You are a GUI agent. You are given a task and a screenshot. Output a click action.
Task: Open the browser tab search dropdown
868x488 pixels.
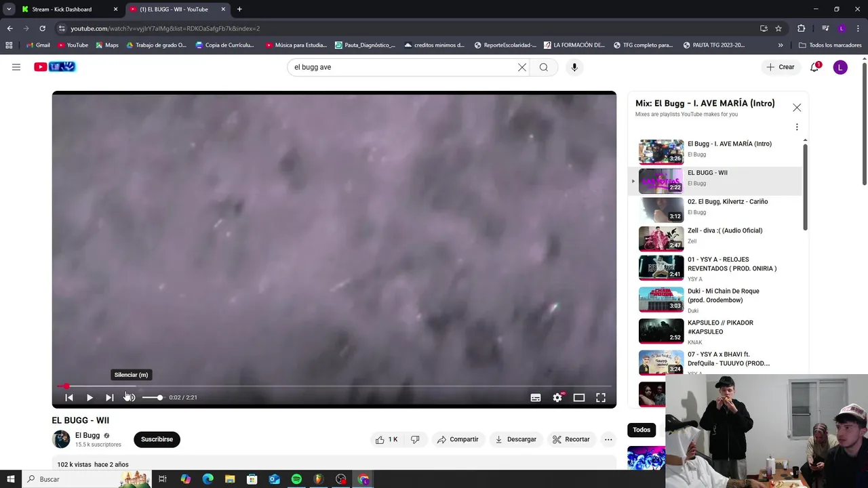pos(9,9)
